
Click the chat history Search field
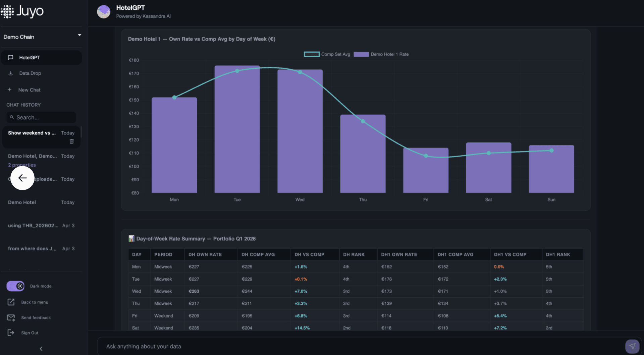(41, 117)
